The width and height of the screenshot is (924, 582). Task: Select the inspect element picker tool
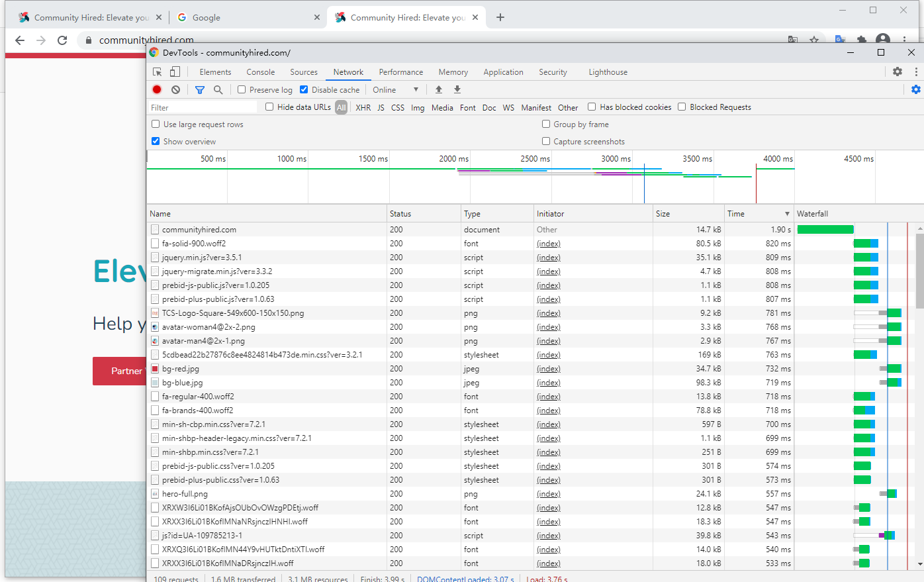click(158, 72)
